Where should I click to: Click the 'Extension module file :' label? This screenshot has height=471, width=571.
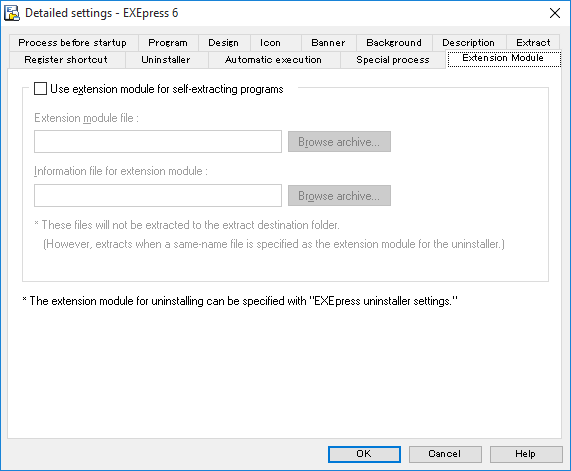tap(86, 118)
